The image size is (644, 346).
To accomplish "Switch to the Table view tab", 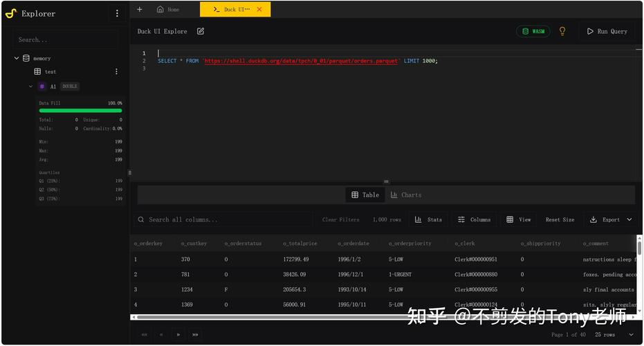I will coord(365,195).
